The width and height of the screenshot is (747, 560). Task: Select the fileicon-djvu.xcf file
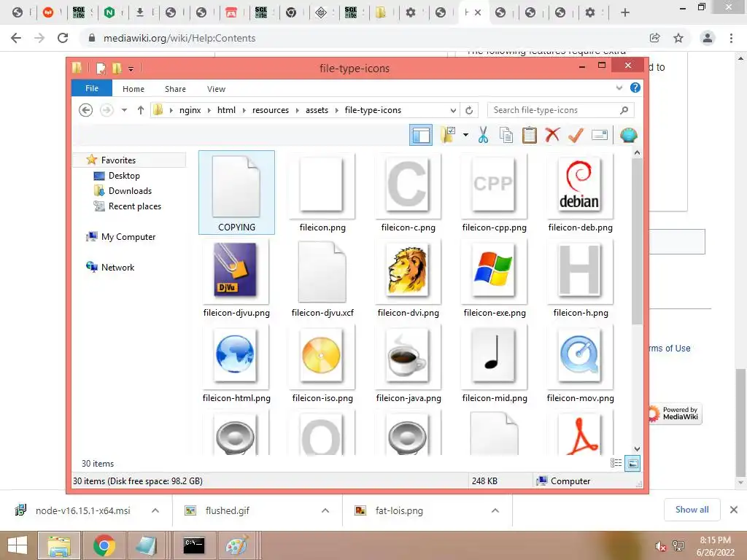click(x=322, y=279)
